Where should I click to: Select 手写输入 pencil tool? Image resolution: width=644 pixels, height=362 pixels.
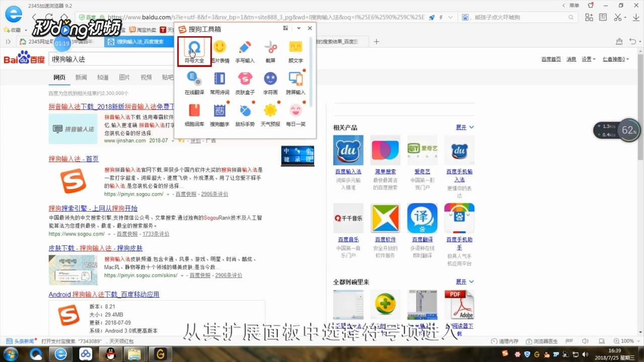245,52
